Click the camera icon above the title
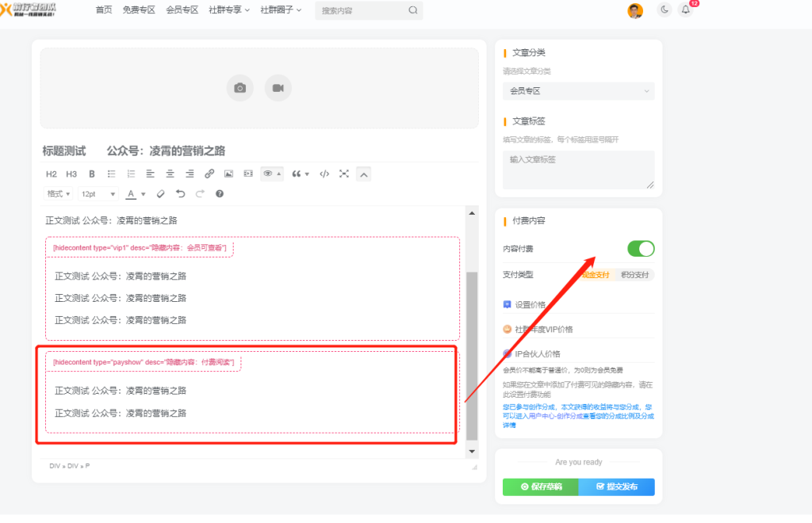This screenshot has width=812, height=523. pyautogui.click(x=239, y=89)
